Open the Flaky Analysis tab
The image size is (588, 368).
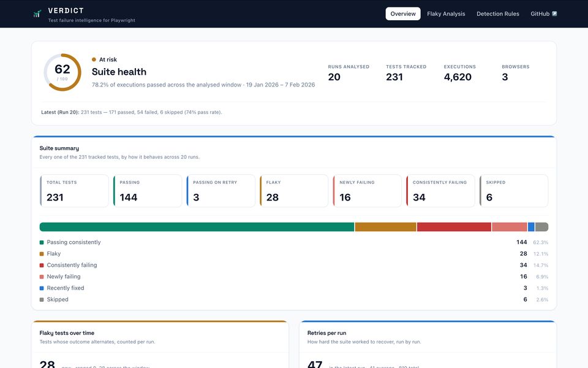point(446,14)
